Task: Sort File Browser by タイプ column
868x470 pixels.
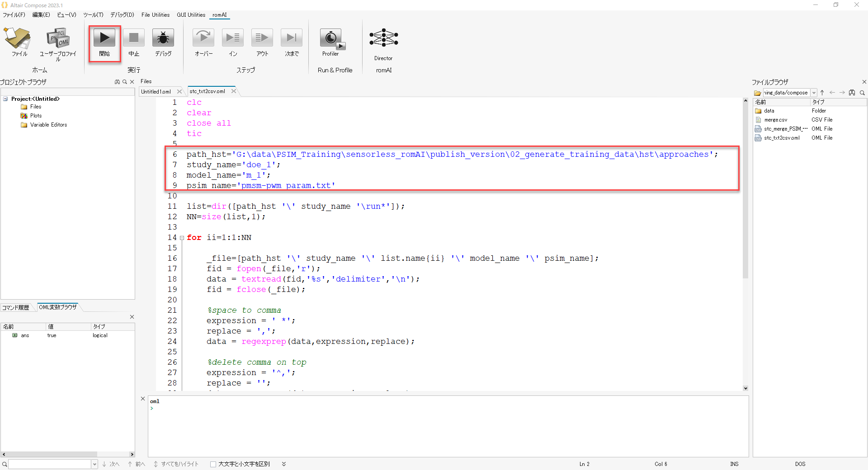Action: coord(838,102)
